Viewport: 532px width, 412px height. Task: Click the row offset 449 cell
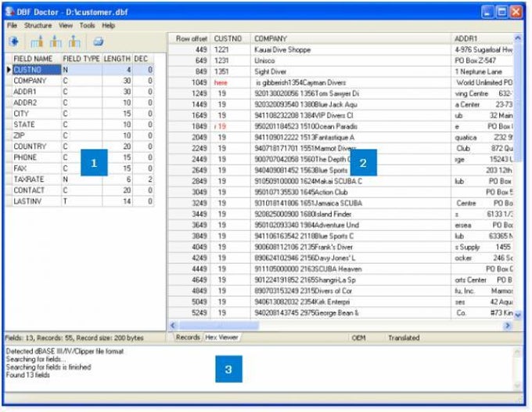pos(189,49)
